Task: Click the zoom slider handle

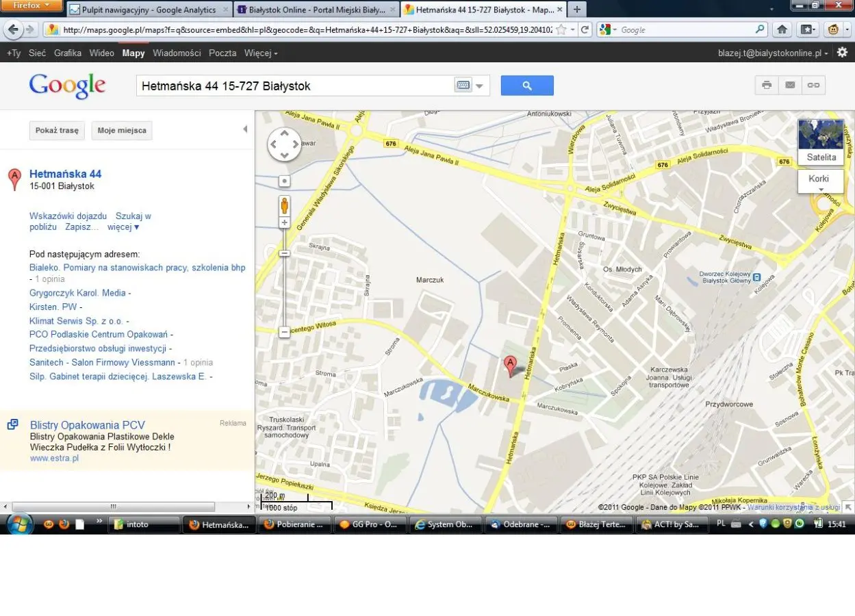Action: tap(284, 253)
